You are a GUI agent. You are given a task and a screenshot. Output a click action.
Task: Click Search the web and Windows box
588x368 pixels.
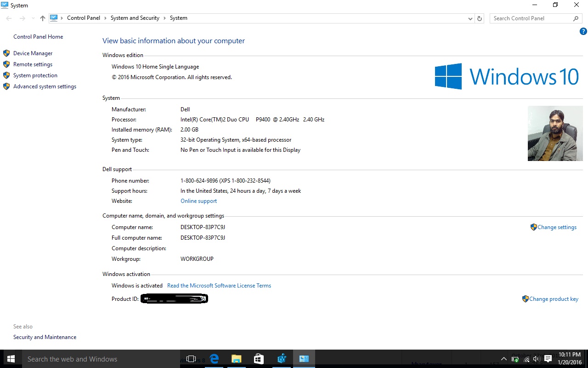101,359
